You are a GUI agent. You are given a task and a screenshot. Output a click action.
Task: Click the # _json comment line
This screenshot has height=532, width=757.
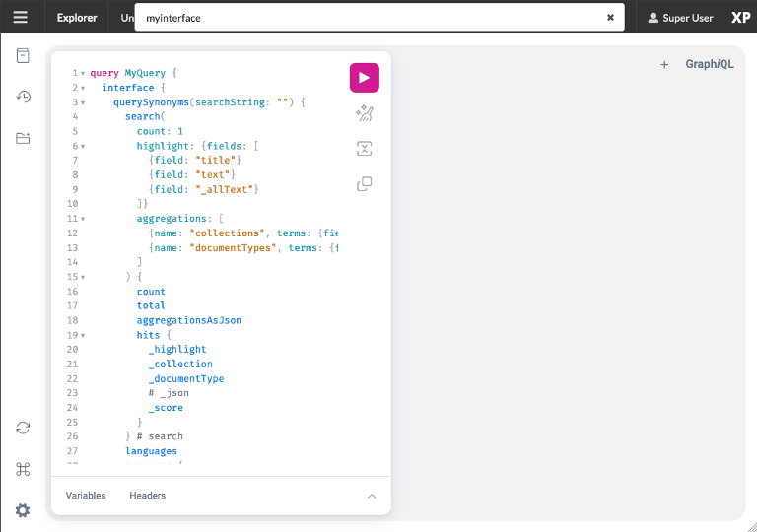coord(169,393)
